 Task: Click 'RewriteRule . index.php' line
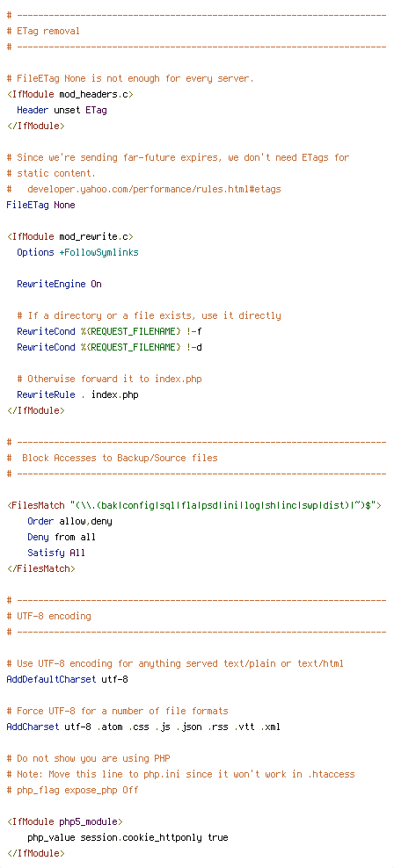77,394
